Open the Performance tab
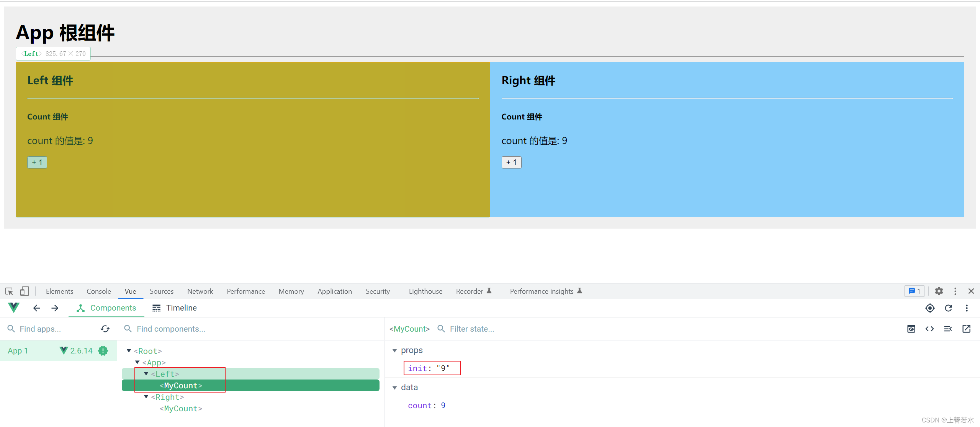 click(246, 291)
